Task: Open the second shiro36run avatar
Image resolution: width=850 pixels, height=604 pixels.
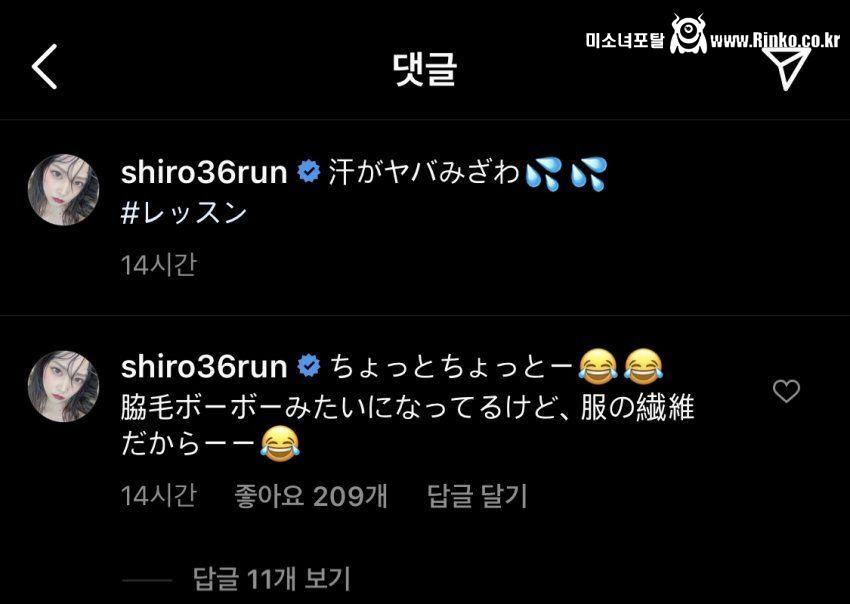Action: coord(63,386)
